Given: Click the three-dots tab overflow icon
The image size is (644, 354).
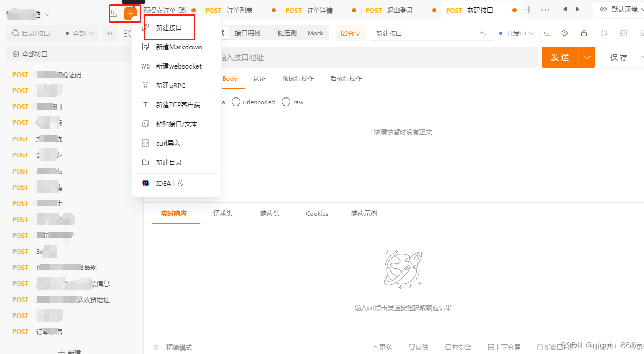Looking at the screenshot, I should (546, 10).
